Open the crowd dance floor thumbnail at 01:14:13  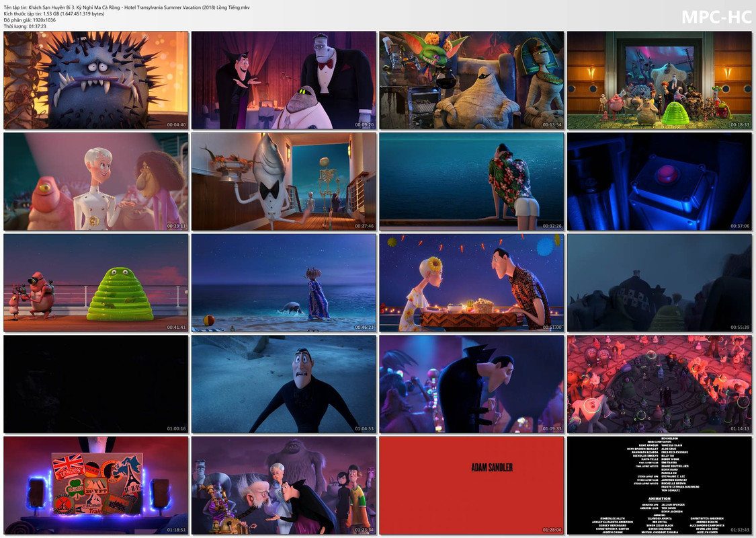[659, 384]
